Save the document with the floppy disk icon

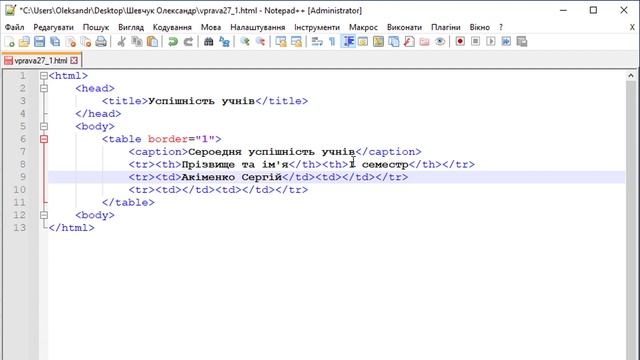40,42
